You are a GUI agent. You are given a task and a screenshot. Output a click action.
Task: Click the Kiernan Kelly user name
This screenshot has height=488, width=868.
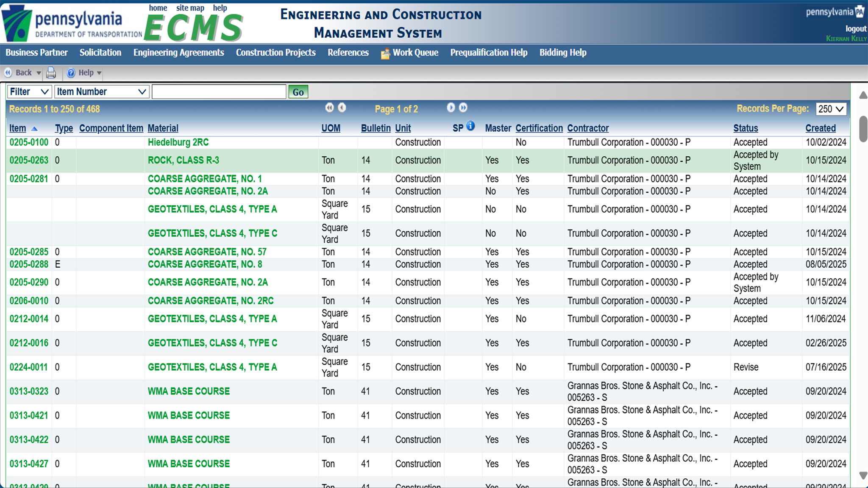846,39
